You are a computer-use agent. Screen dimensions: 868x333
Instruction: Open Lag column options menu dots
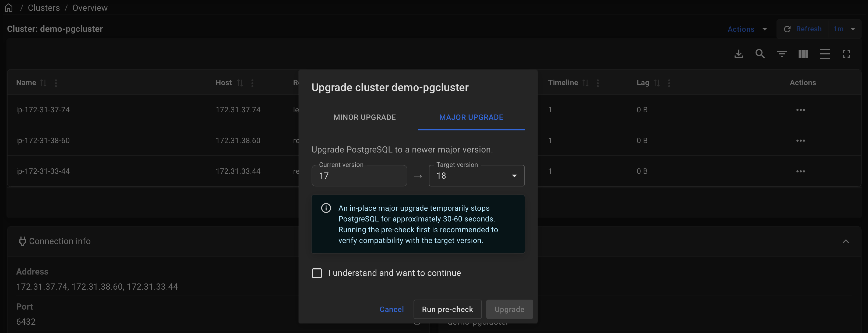point(669,83)
